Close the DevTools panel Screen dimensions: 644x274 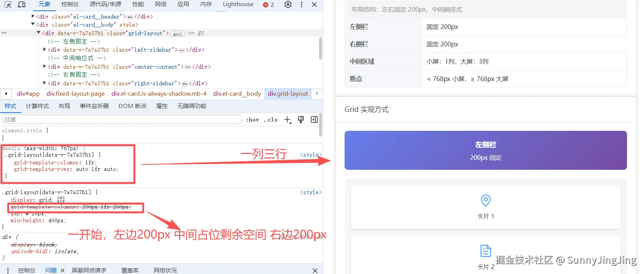(x=314, y=5)
